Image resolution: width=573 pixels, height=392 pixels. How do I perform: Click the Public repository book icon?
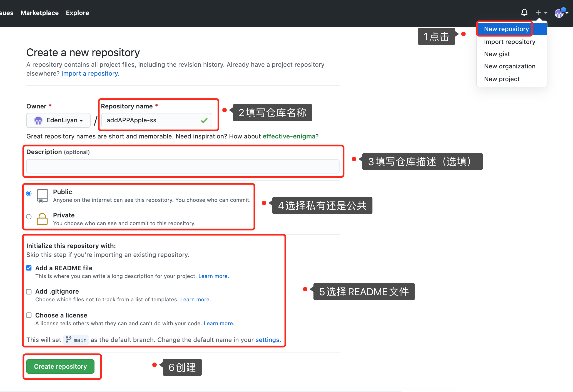coord(42,196)
